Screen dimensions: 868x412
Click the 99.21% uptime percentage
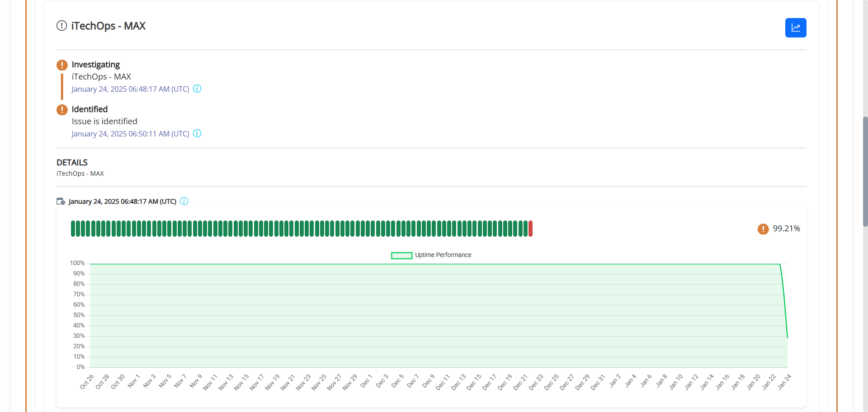tap(787, 229)
